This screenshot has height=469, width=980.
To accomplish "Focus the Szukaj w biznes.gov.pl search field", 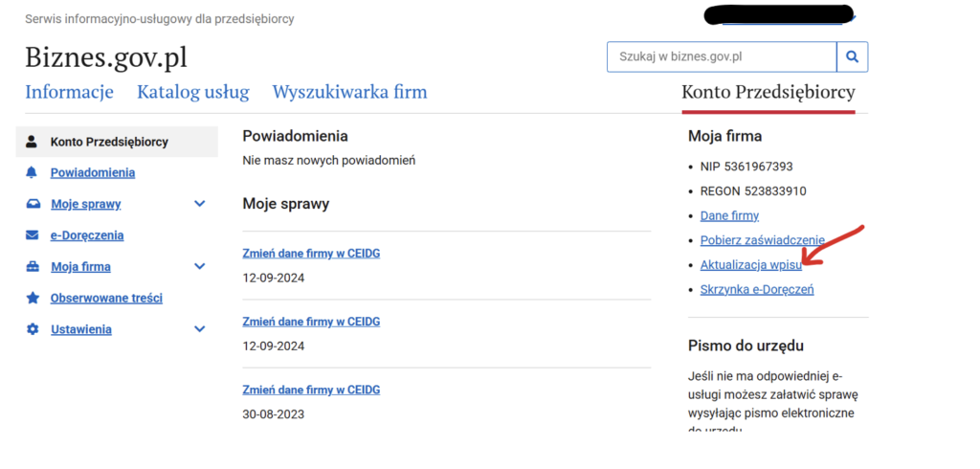I will 722,57.
